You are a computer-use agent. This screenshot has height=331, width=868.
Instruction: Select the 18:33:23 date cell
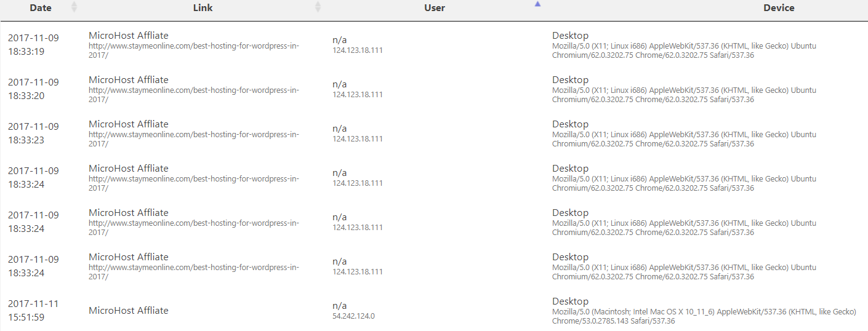33,134
